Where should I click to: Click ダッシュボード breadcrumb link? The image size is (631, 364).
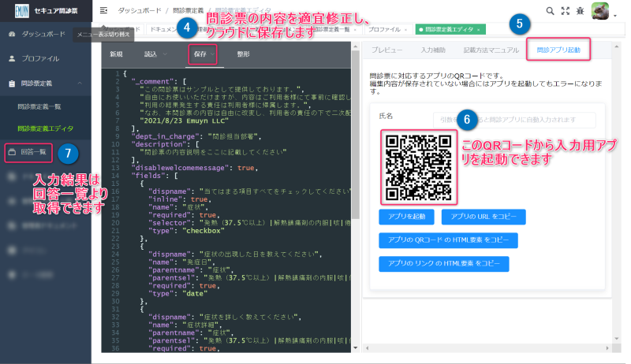coord(140,10)
